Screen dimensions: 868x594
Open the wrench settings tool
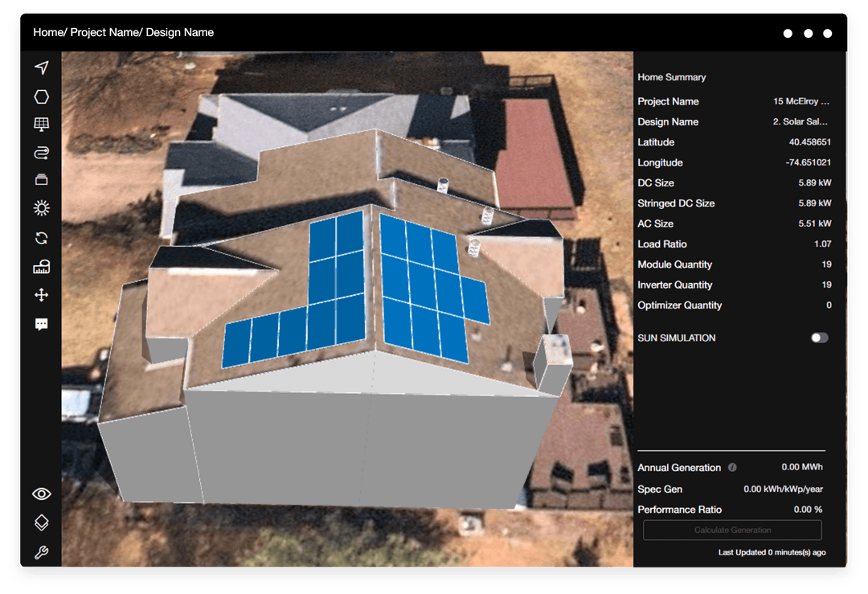42,552
